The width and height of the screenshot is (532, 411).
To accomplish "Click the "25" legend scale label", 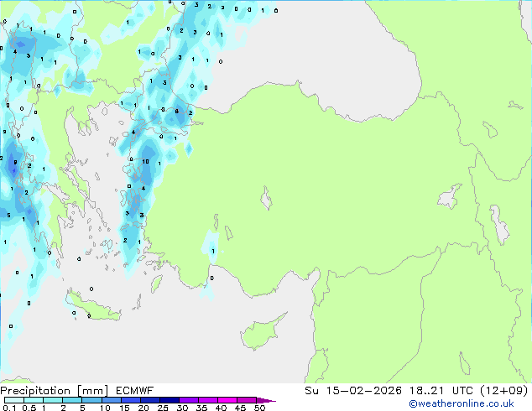I will 163,408.
